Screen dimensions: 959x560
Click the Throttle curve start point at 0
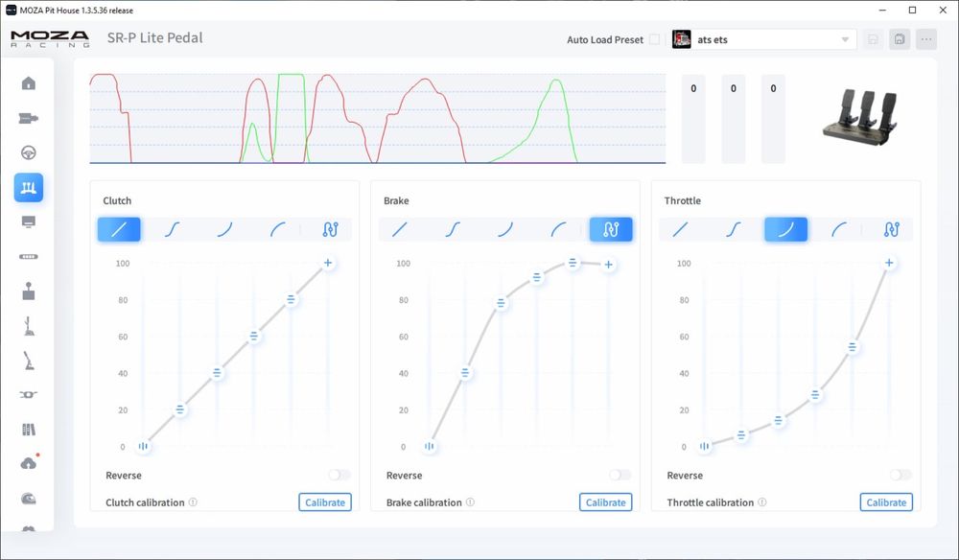pyautogui.click(x=705, y=446)
